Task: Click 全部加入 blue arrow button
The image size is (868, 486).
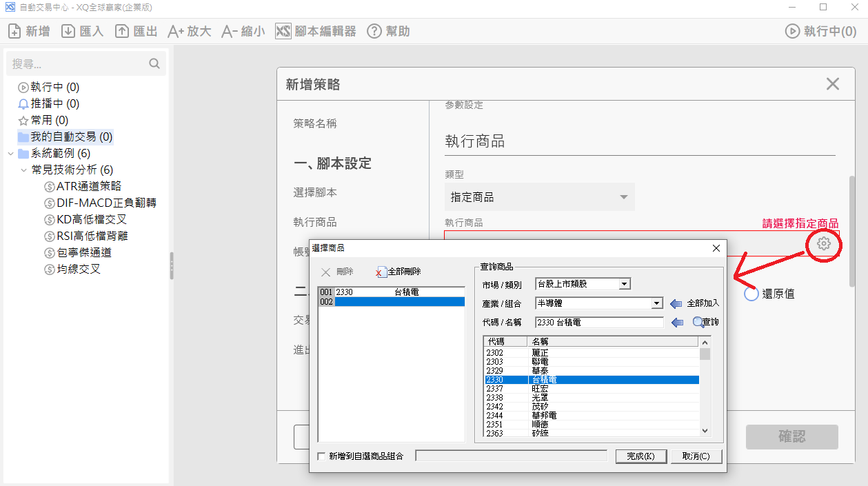Action: coord(676,303)
